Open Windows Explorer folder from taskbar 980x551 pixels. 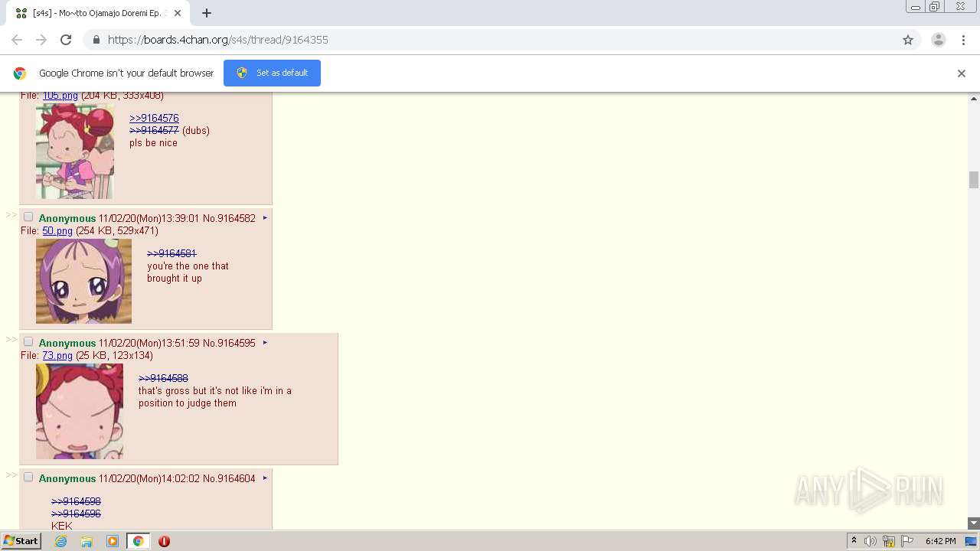tap(87, 541)
